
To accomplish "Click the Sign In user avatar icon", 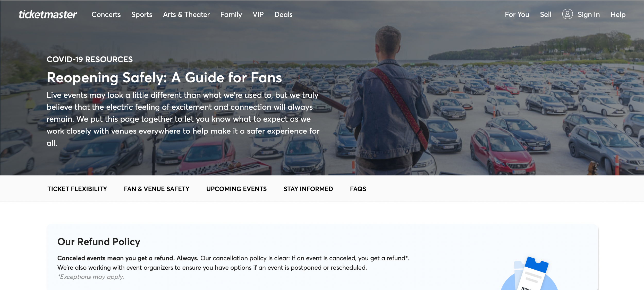I will click(x=567, y=14).
